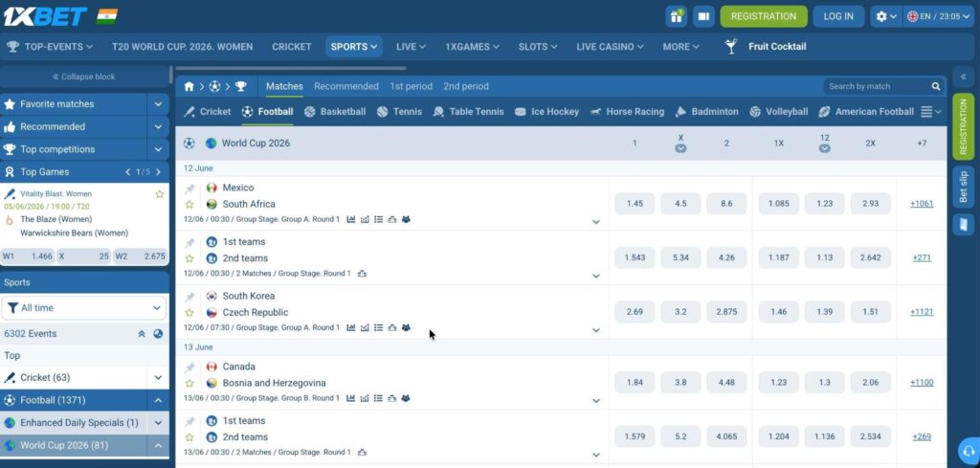Show next Top Games card
980x468 pixels.
click(158, 172)
